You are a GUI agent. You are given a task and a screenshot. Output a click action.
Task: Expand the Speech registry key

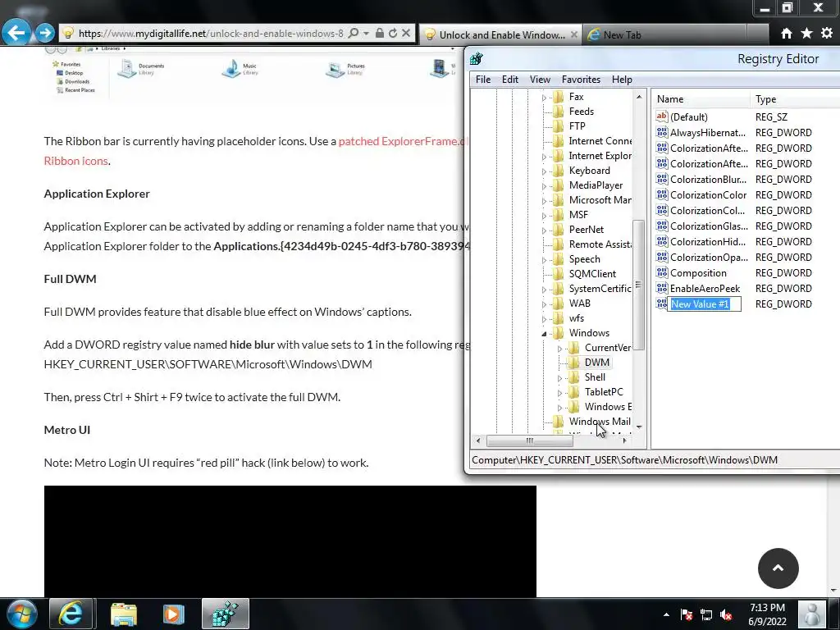pos(544,260)
